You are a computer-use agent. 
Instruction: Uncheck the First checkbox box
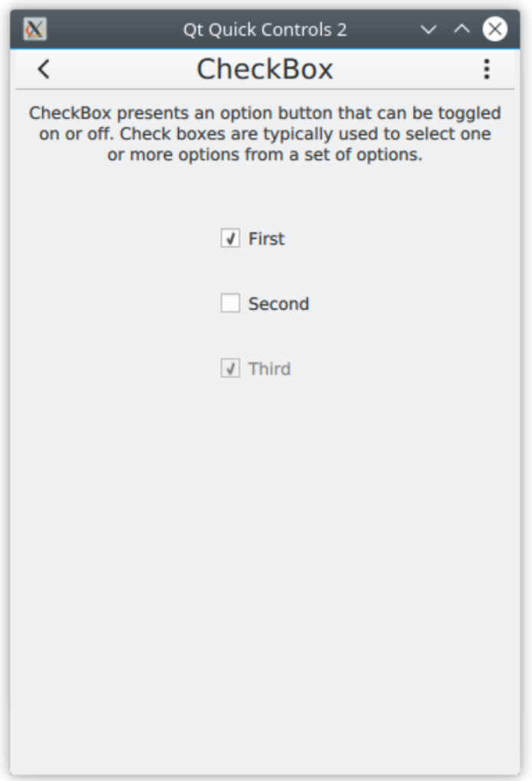click(230, 239)
